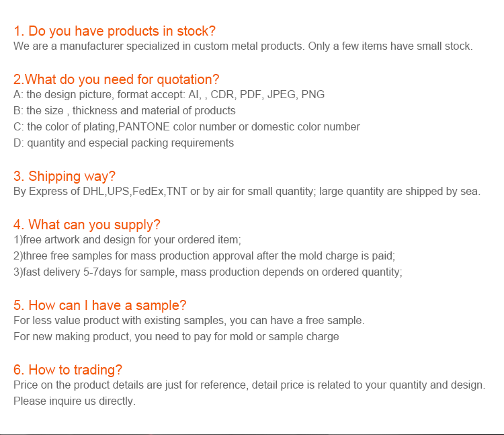Image resolution: width=504 pixels, height=435 pixels.
Task: Click the 'Price on the product details' sentence
Action: [249, 385]
